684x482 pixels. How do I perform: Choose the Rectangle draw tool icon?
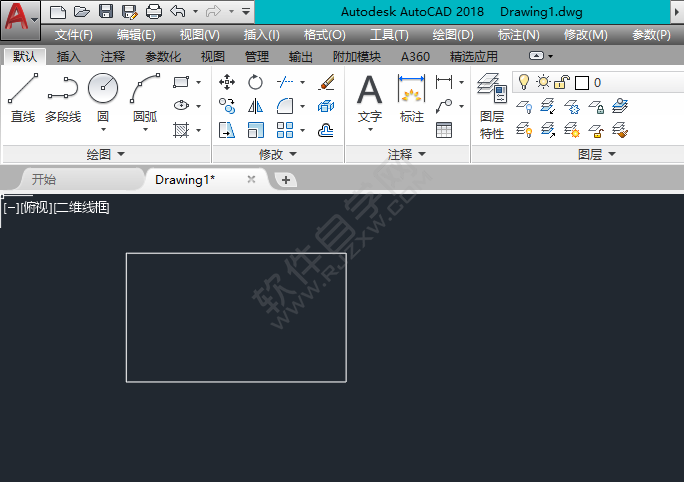pyautogui.click(x=181, y=82)
